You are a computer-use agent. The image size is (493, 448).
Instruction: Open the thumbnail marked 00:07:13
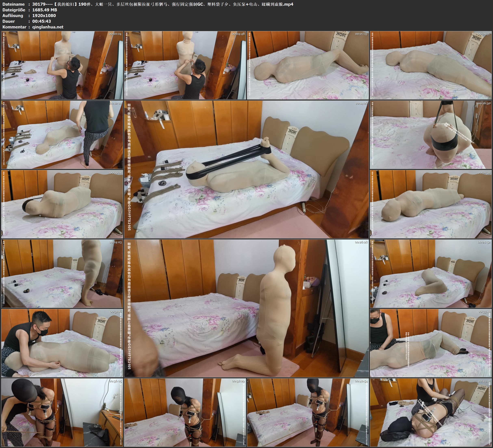308,65
